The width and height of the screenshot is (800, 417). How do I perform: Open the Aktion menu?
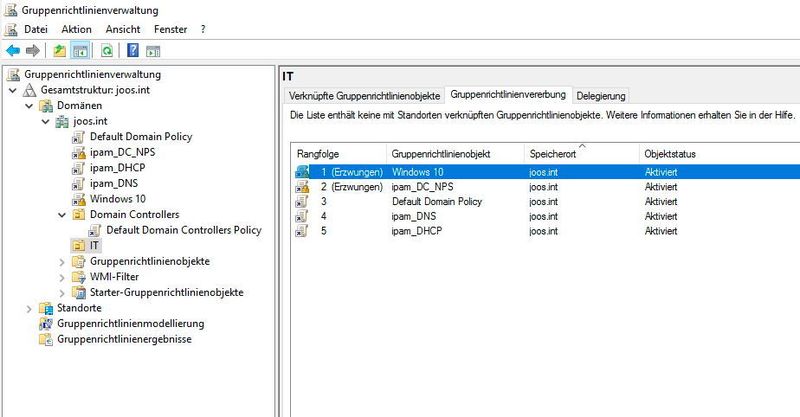click(77, 30)
